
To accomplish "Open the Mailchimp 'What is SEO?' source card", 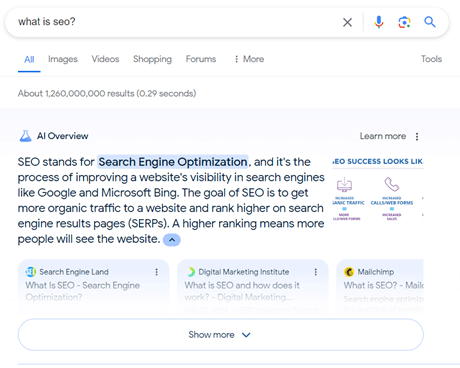I will pyautogui.click(x=380, y=287).
